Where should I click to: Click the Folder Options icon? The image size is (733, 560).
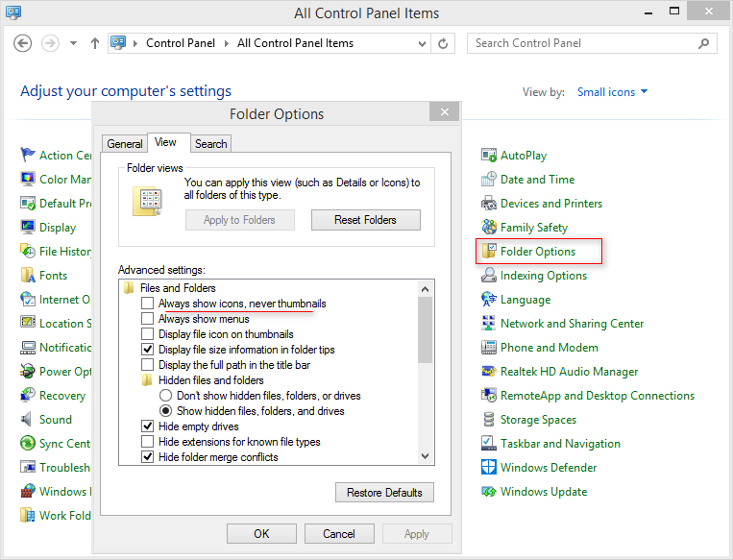click(489, 251)
